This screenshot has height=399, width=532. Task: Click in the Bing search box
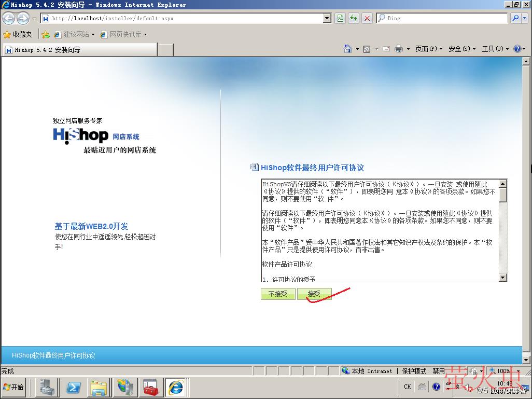point(441,18)
